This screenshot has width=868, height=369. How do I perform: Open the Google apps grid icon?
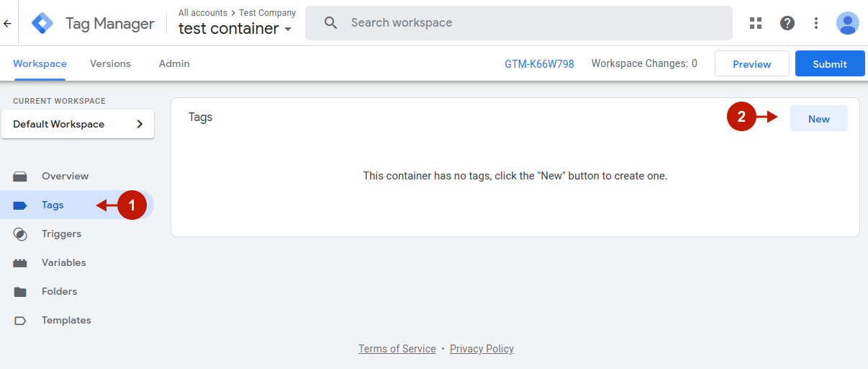tap(756, 23)
